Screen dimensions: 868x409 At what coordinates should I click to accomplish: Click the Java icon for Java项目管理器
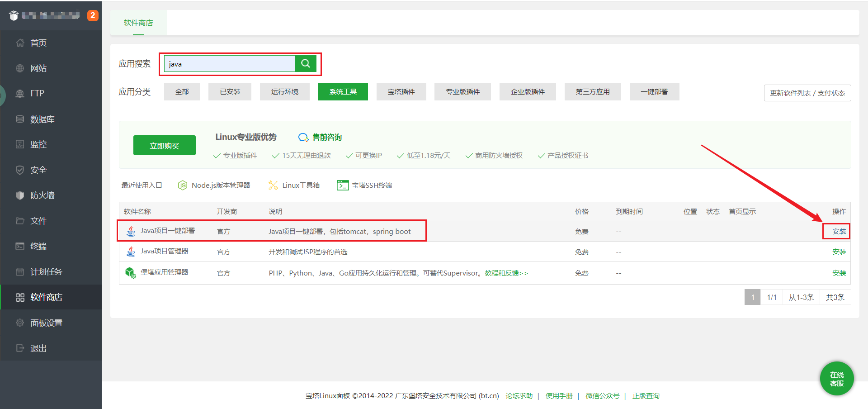pos(131,252)
